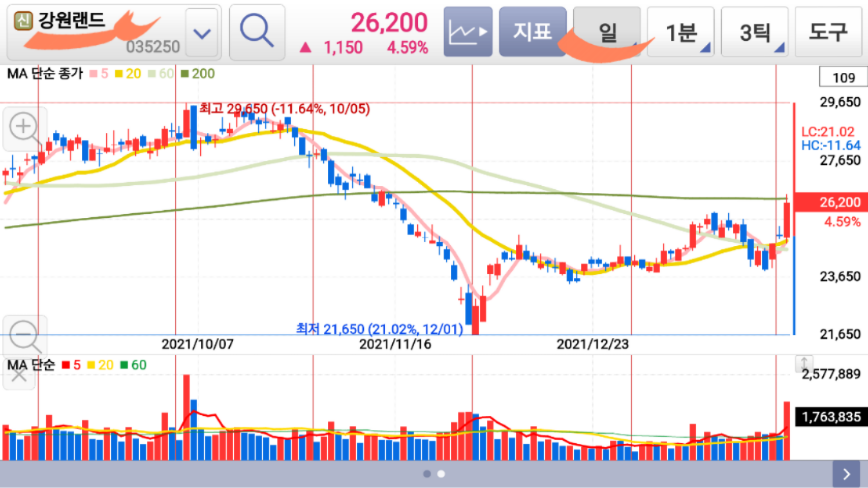
Task: Select the 3틱 tick period tab
Action: click(755, 32)
